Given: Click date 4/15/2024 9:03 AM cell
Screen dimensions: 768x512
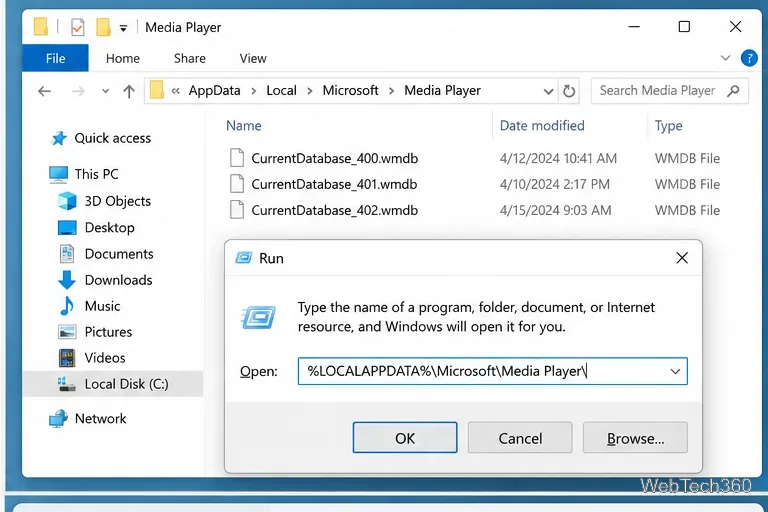Looking at the screenshot, I should [555, 210].
